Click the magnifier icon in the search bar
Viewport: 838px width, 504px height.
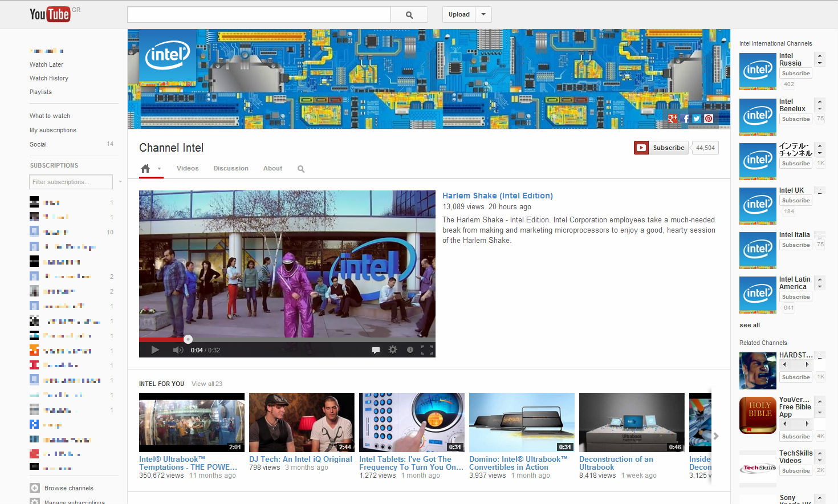coord(409,15)
